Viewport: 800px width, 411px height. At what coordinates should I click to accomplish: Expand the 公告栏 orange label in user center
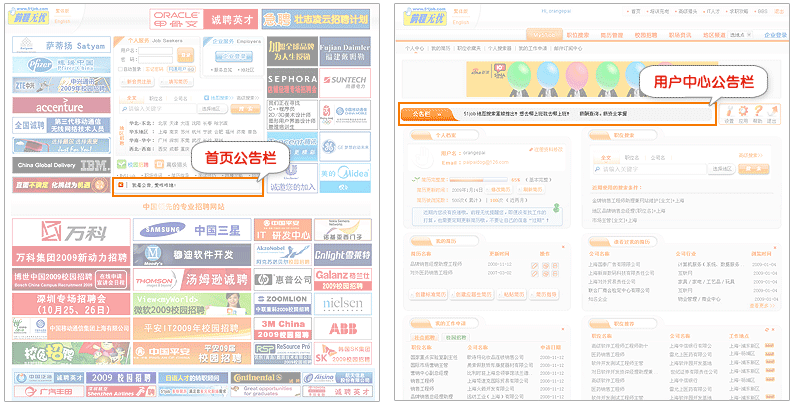point(426,114)
